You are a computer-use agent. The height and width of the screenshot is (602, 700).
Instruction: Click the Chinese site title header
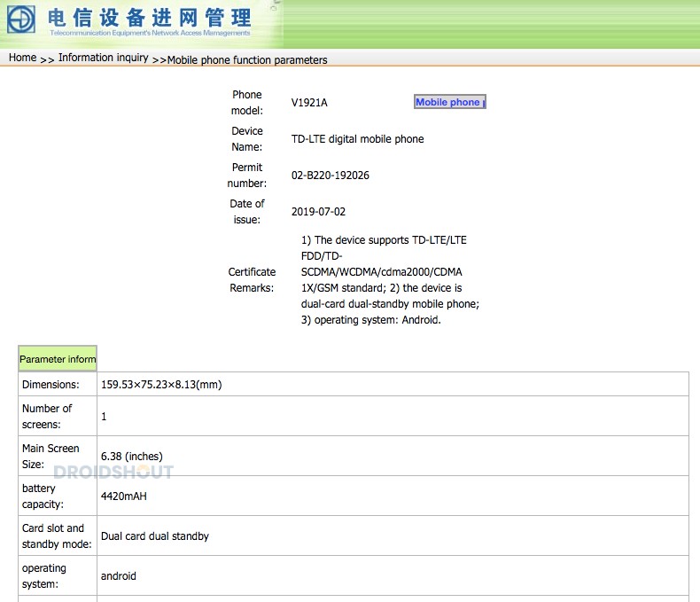point(150,18)
